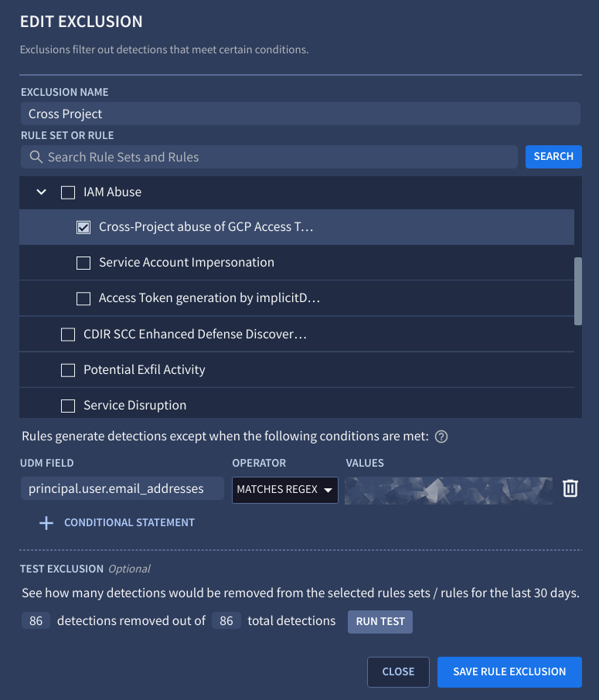The height and width of the screenshot is (700, 599).
Task: Check the Service Account Impersonation rule
Action: tap(83, 263)
